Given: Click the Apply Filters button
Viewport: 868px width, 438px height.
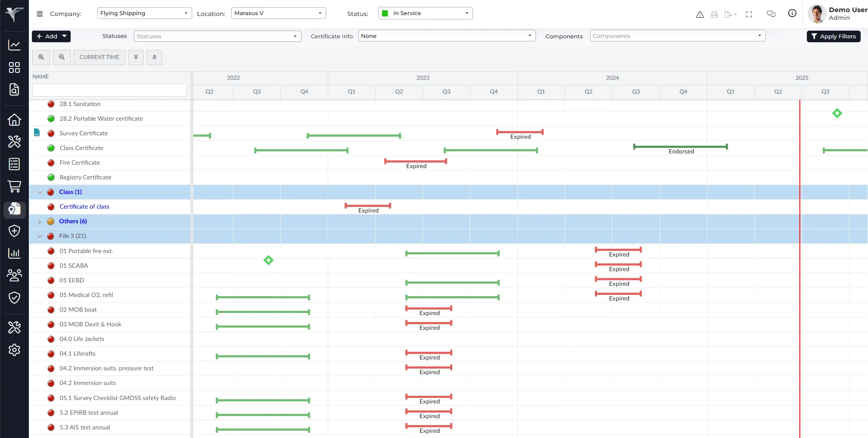Looking at the screenshot, I should [x=833, y=37].
